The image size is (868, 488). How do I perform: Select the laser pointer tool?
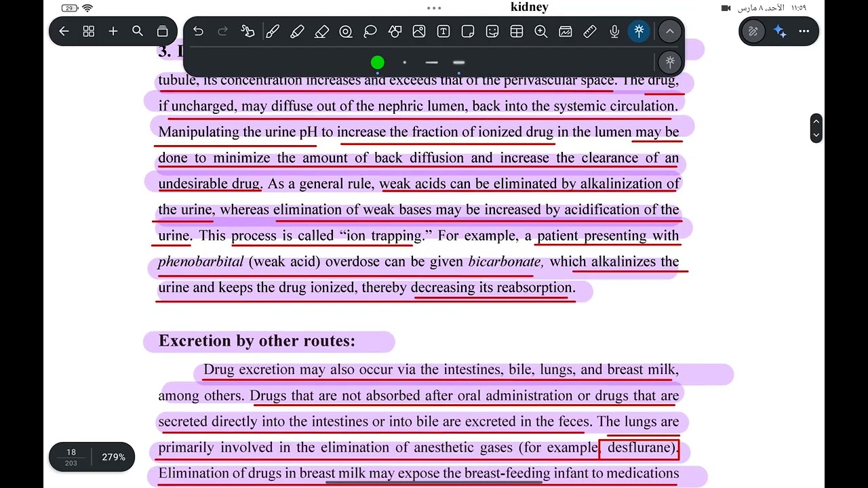[x=639, y=31]
